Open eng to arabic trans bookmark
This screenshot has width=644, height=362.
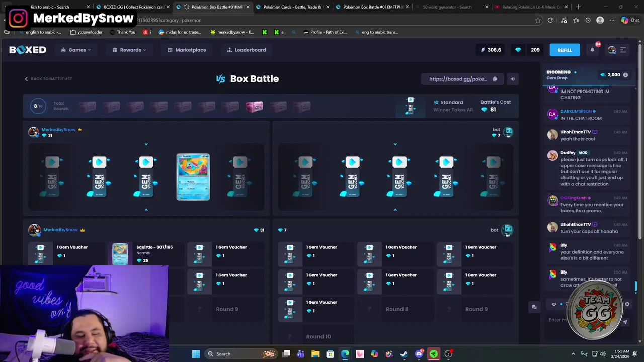[376, 32]
